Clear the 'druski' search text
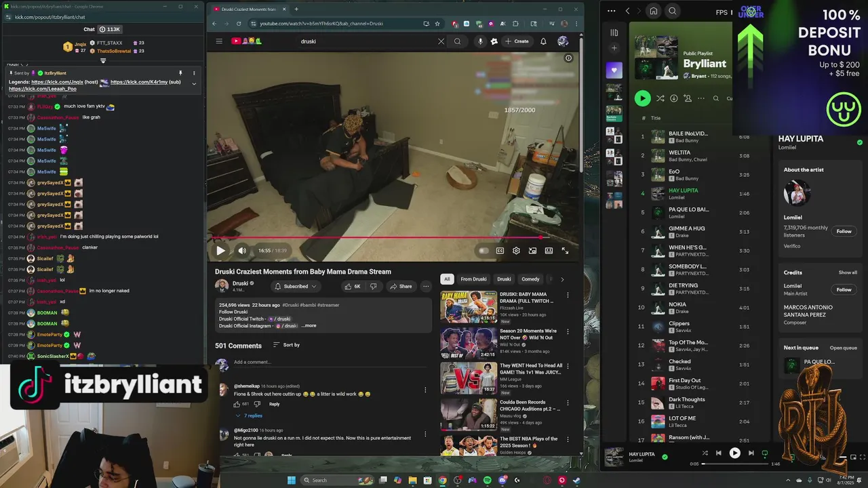This screenshot has width=868, height=488. coord(441,41)
